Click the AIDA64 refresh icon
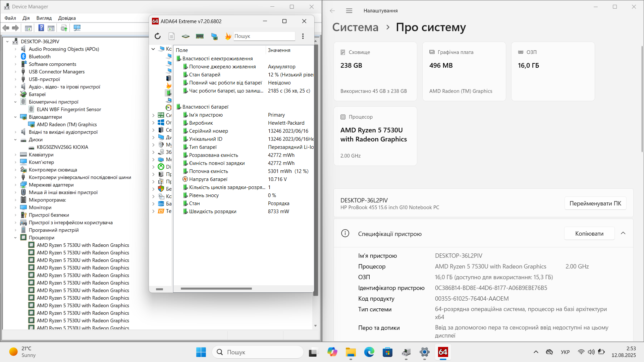644x362 pixels. click(x=158, y=36)
